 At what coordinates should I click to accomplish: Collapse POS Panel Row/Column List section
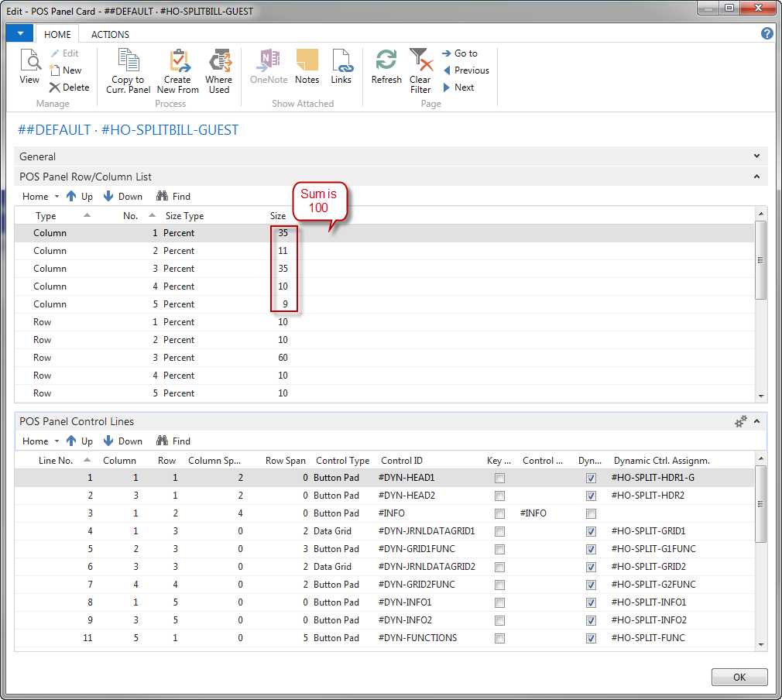(x=756, y=177)
